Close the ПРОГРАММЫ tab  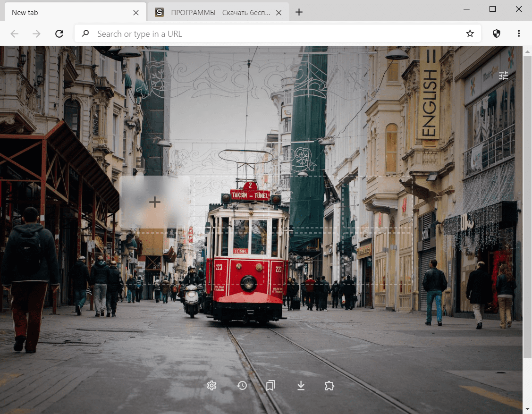279,13
